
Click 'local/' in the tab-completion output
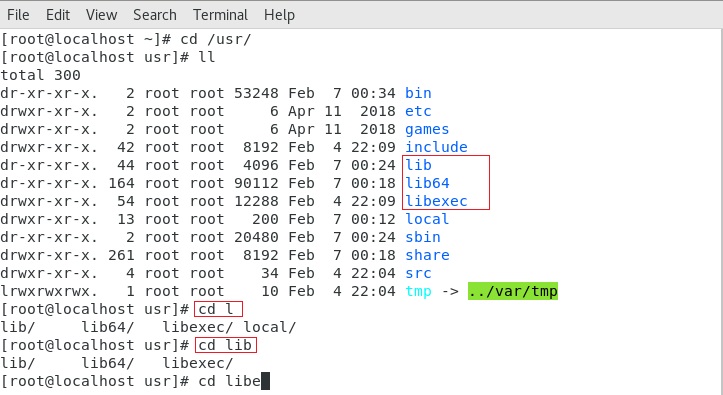270,327
